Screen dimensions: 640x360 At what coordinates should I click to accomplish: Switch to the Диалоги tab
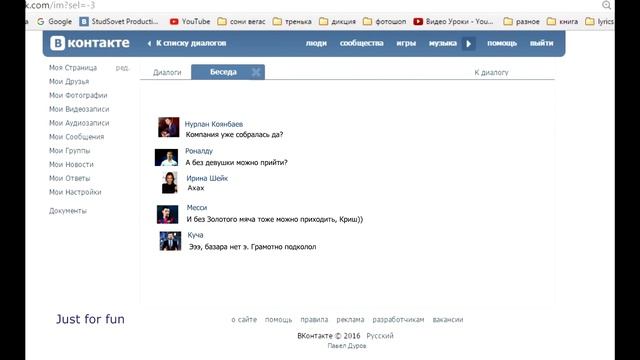click(x=167, y=72)
